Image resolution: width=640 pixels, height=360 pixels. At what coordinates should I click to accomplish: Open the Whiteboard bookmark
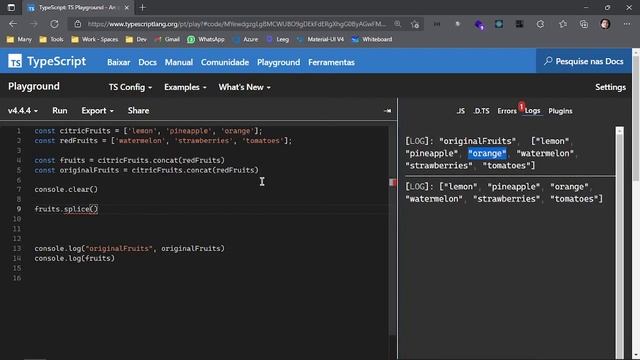[372, 39]
